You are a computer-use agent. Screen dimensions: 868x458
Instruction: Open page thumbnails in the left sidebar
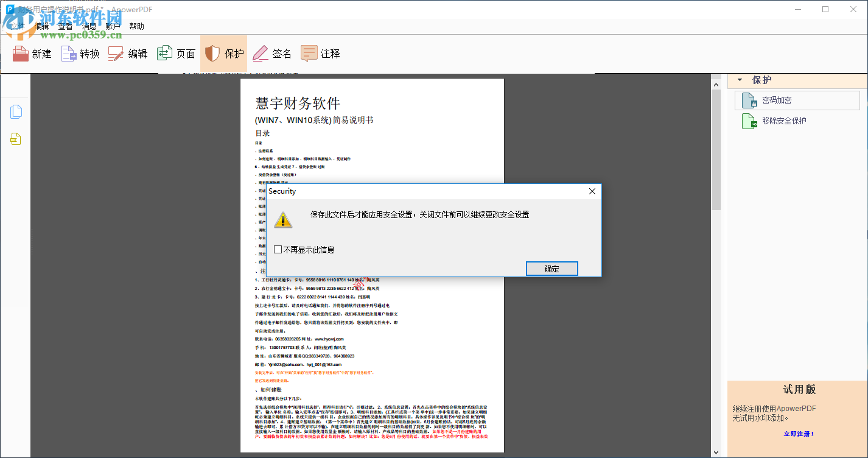[x=16, y=111]
